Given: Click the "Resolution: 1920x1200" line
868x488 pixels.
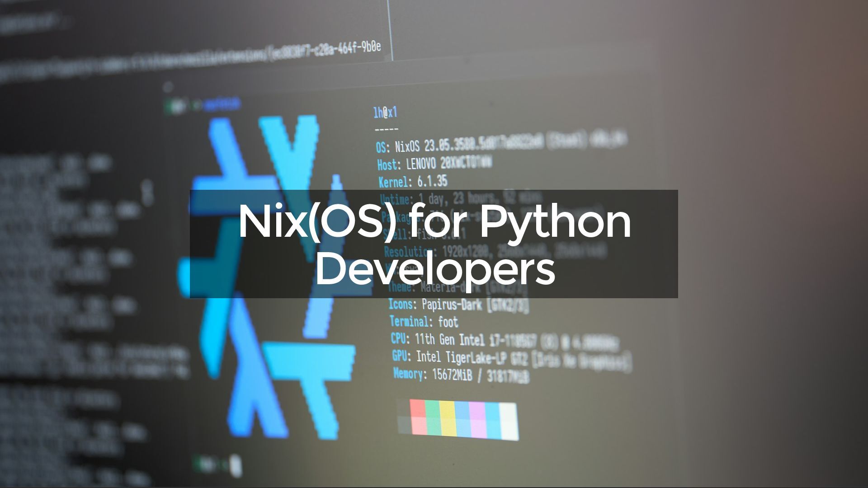Looking at the screenshot, I should [495, 252].
